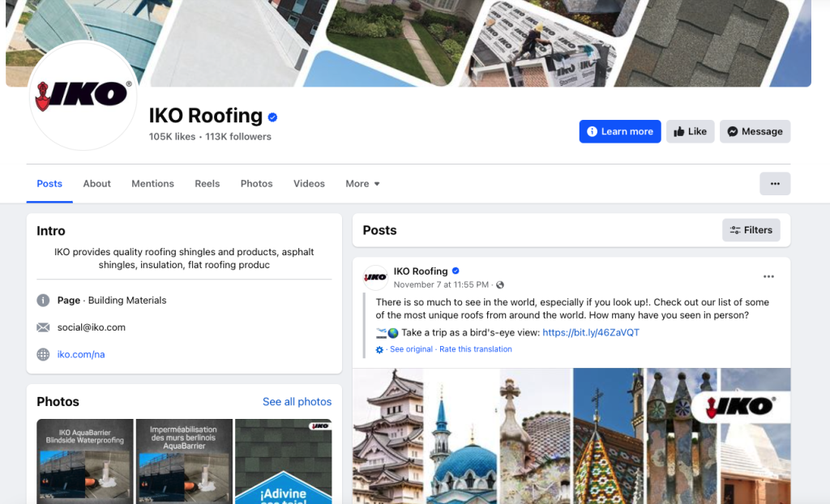Like the IKO Roofing page
Screen dimensions: 830x504
tap(691, 131)
